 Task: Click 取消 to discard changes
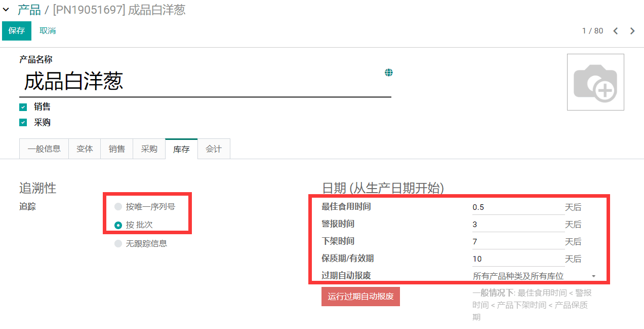coord(48,31)
